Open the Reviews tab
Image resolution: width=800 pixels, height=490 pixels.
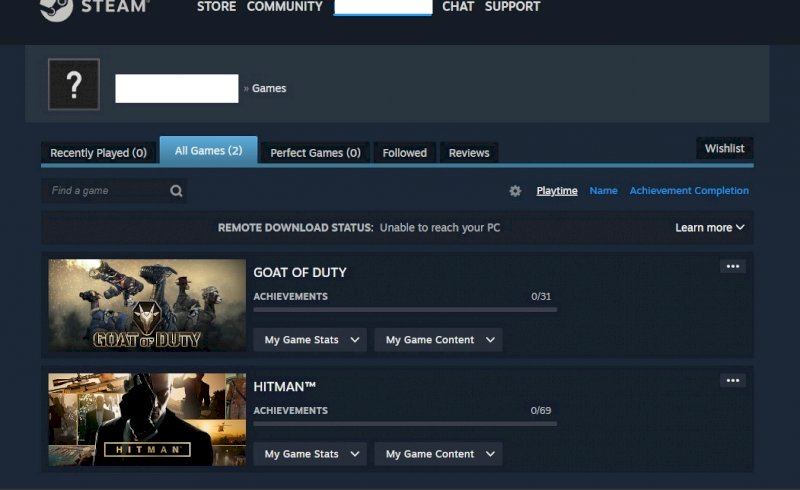pos(469,153)
